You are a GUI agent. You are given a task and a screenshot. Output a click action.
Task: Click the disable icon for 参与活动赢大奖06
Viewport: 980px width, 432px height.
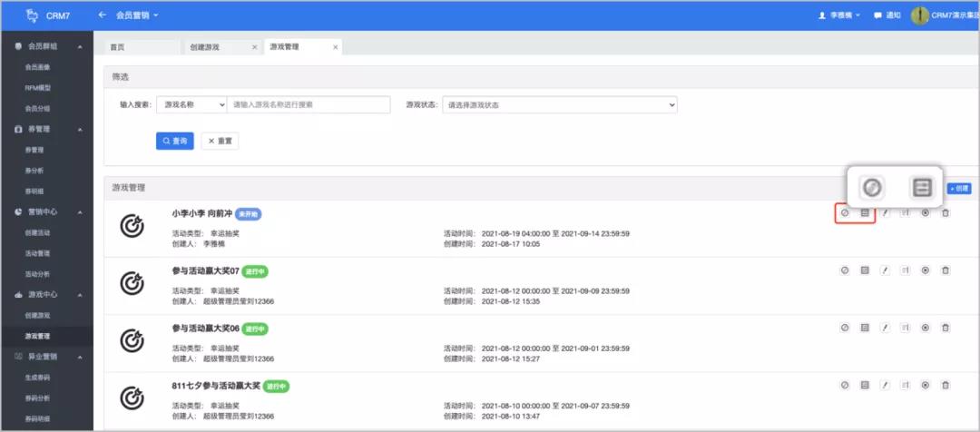coord(845,328)
